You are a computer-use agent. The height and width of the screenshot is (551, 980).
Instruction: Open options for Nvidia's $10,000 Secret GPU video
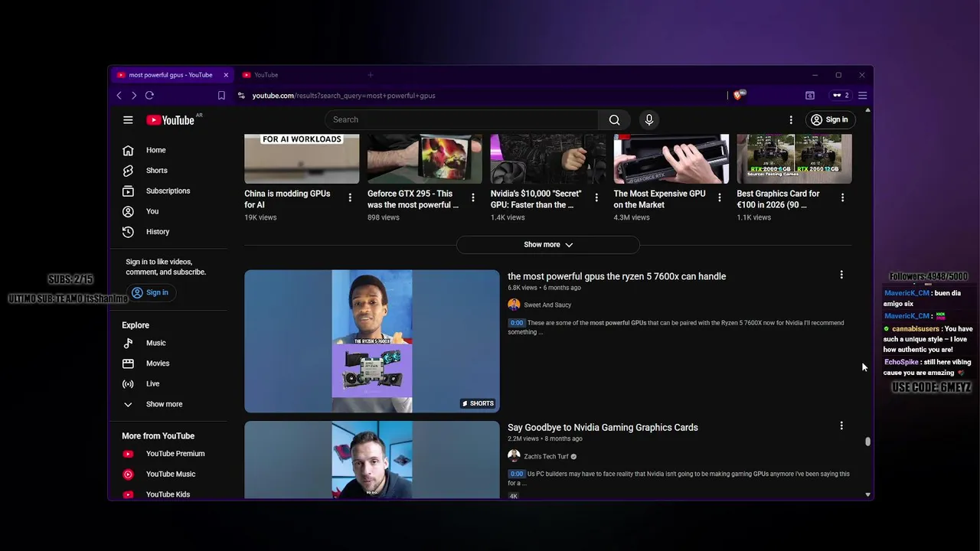pos(596,197)
